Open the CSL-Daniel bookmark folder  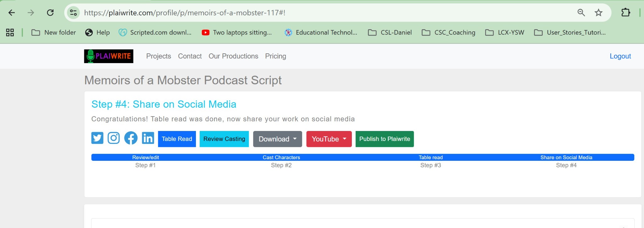[390, 32]
